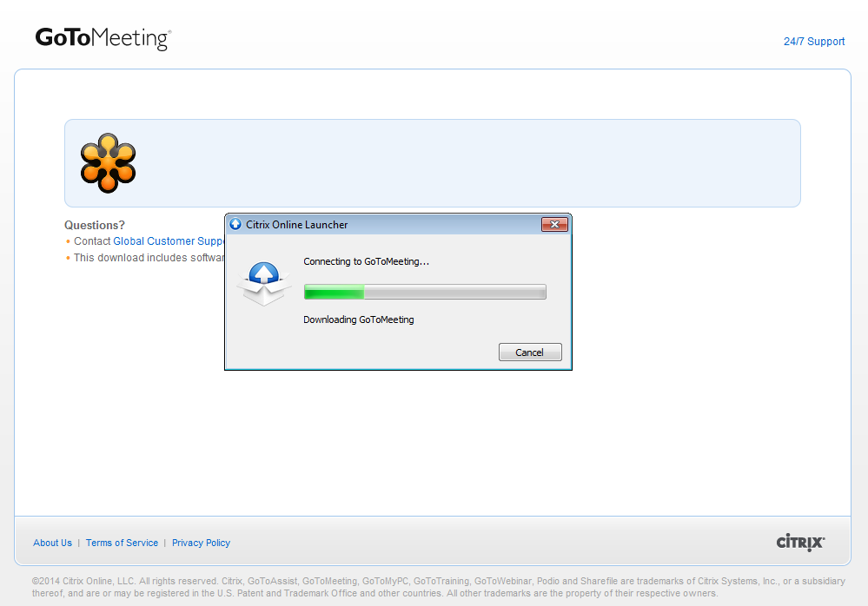The image size is (868, 606).
Task: Open the About Us page
Action: [x=52, y=543]
